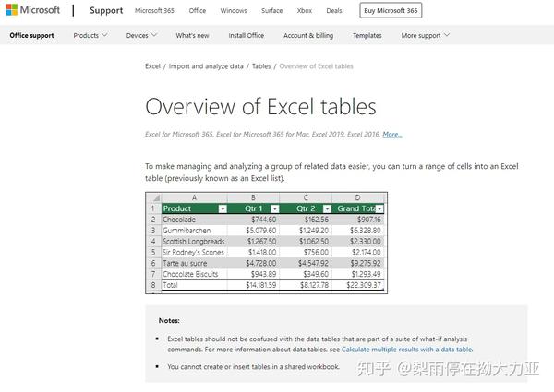
Task: Click the Excel breadcrumb link
Action: click(152, 66)
